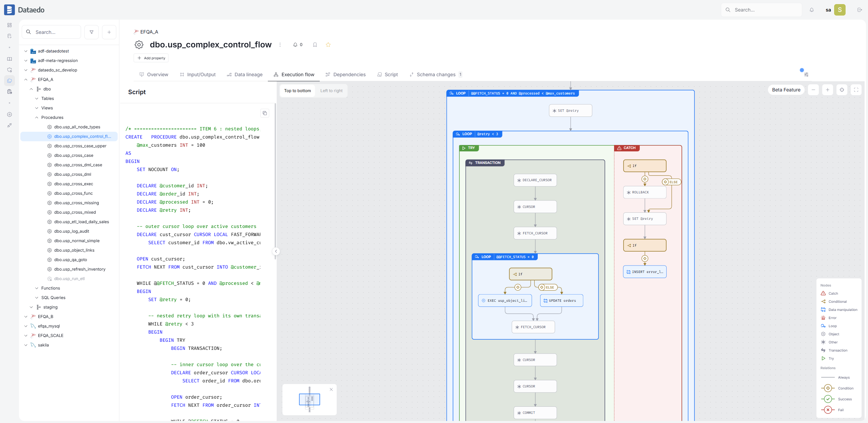Switch to the Input/Output tab

[x=198, y=75]
